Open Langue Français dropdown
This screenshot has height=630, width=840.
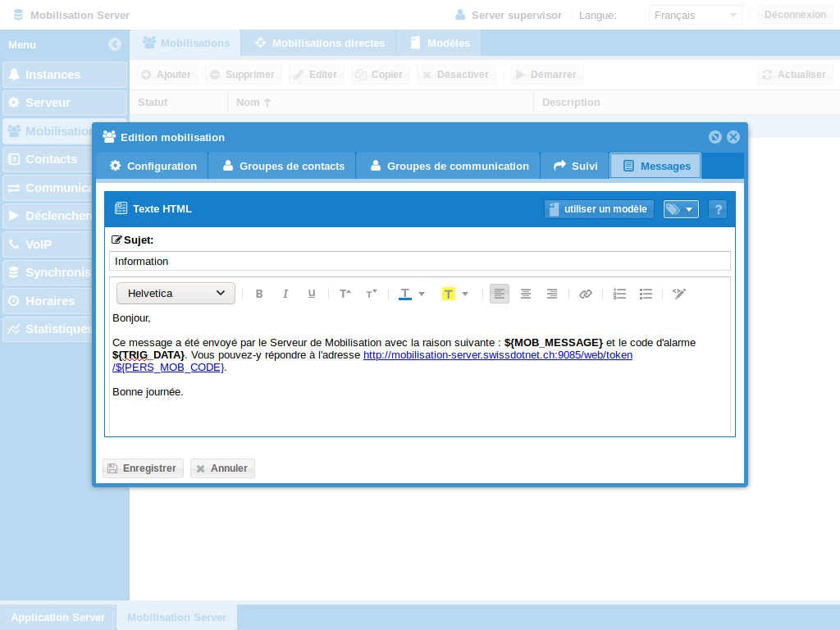[696, 15]
